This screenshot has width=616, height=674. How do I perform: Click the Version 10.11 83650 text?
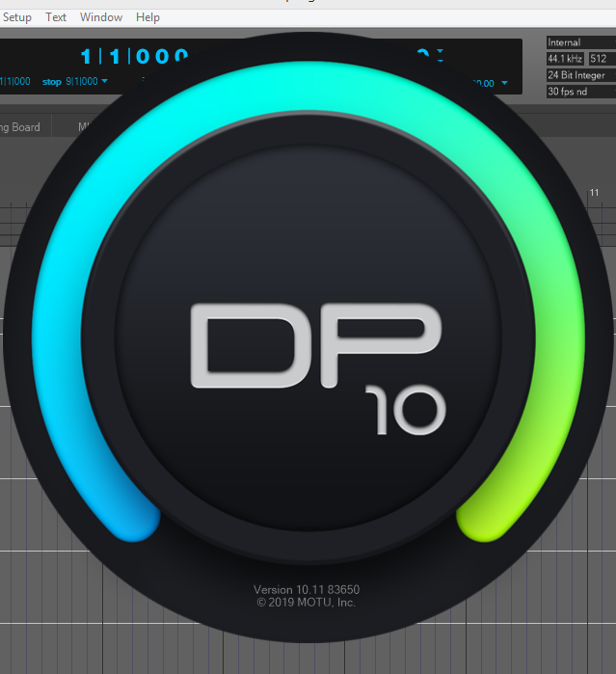[x=307, y=589]
